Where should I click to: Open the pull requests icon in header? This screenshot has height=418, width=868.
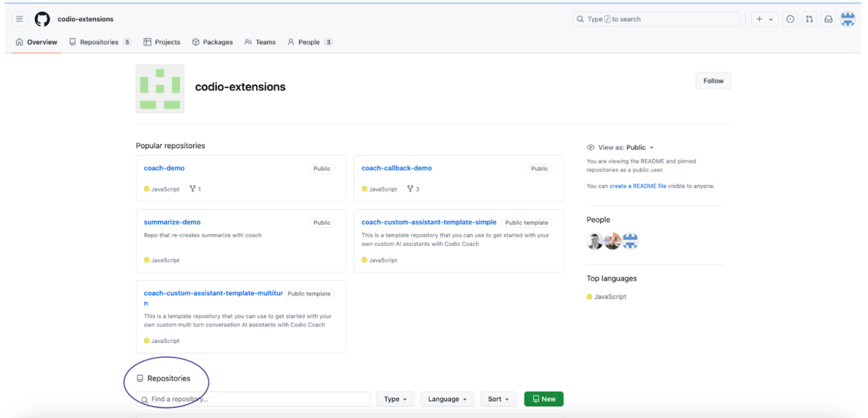point(809,19)
